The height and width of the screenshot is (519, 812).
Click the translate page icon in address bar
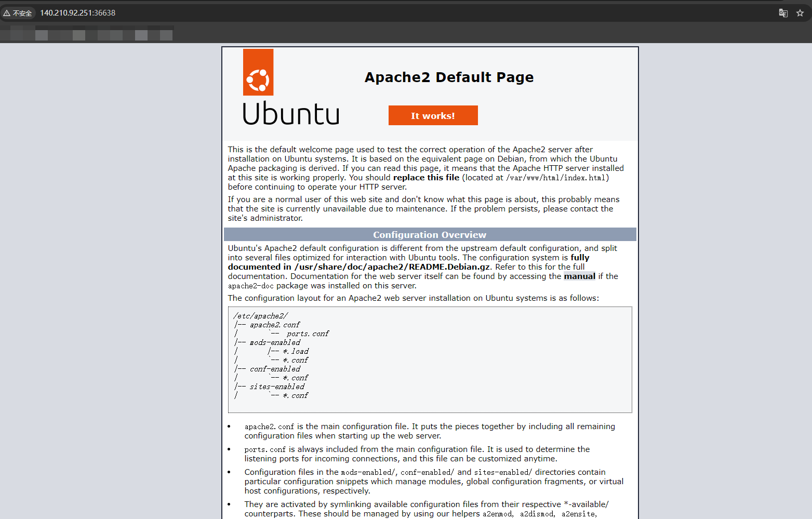783,13
